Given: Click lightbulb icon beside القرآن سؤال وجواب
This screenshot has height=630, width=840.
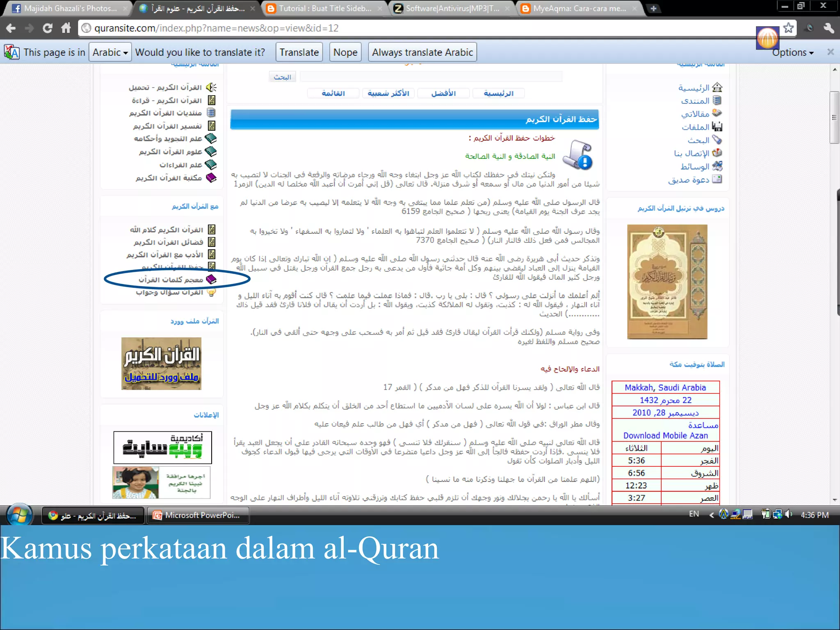Looking at the screenshot, I should tap(212, 292).
